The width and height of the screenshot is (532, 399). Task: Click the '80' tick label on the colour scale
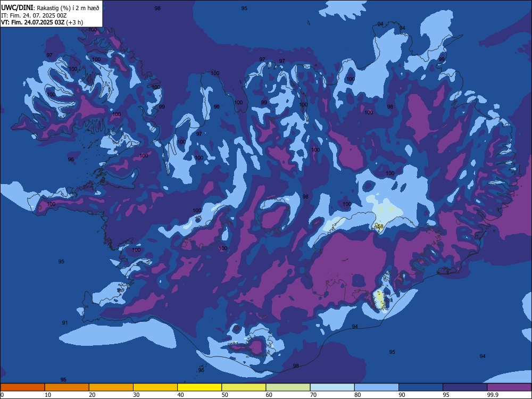(x=358, y=395)
